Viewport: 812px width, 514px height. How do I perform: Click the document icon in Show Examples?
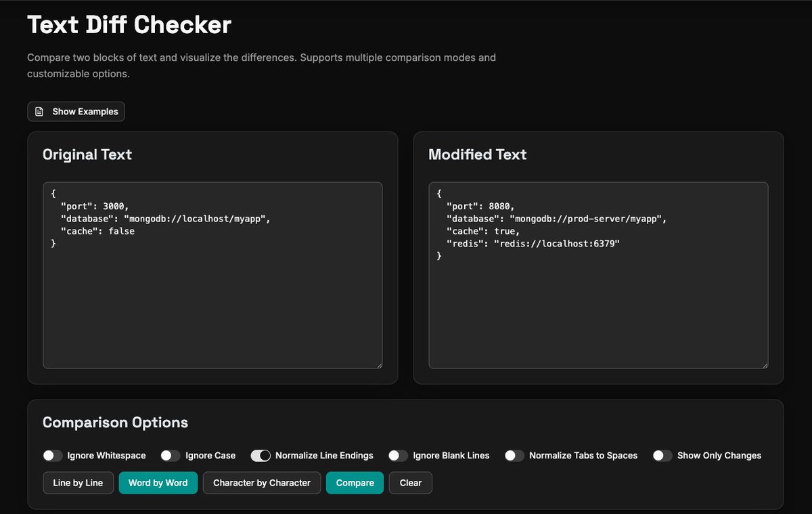39,112
